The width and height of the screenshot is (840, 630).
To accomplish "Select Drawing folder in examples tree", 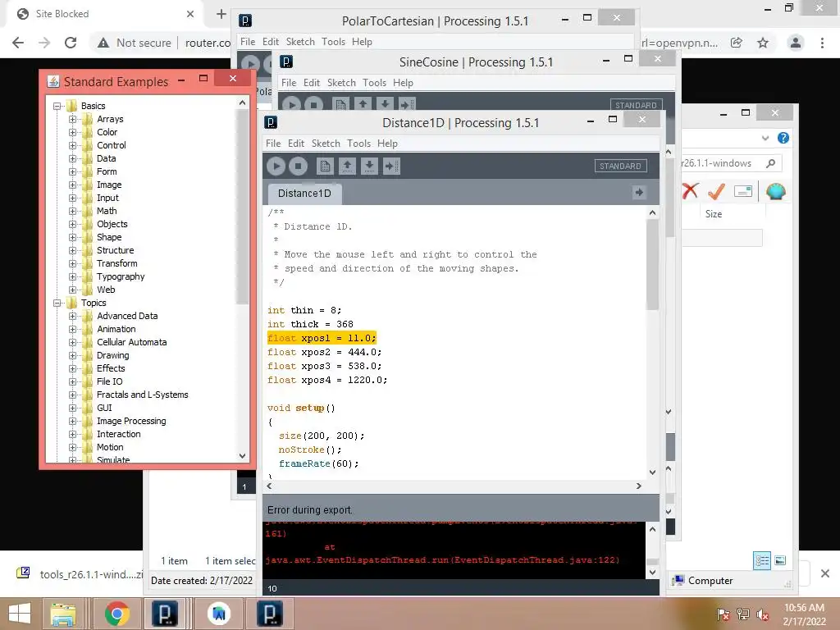I will coord(112,355).
